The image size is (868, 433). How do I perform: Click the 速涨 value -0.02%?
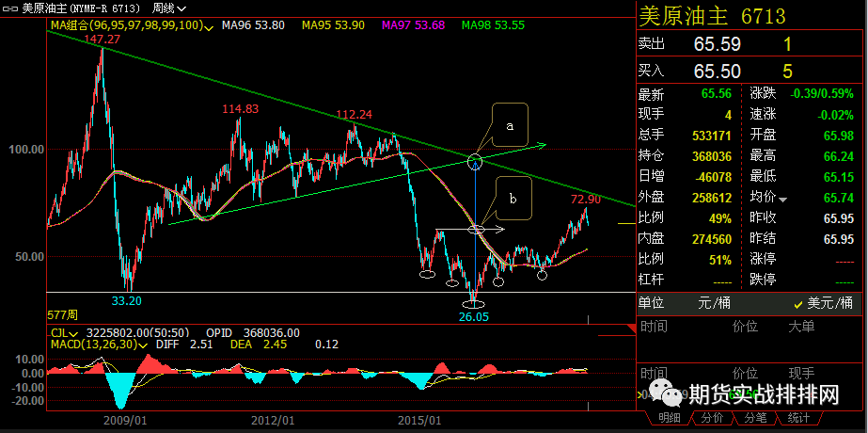click(x=835, y=116)
